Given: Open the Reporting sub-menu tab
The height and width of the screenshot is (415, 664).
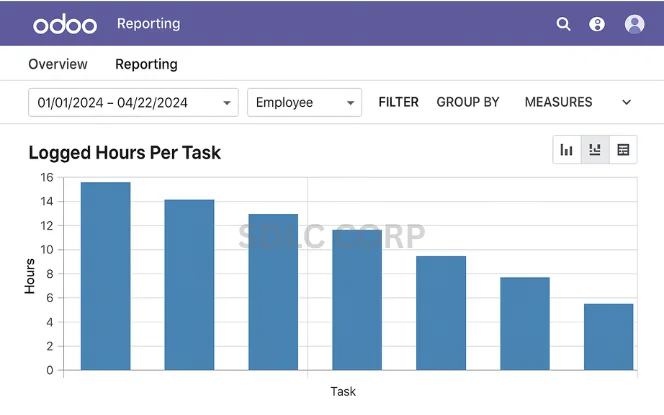Looking at the screenshot, I should coord(147,64).
